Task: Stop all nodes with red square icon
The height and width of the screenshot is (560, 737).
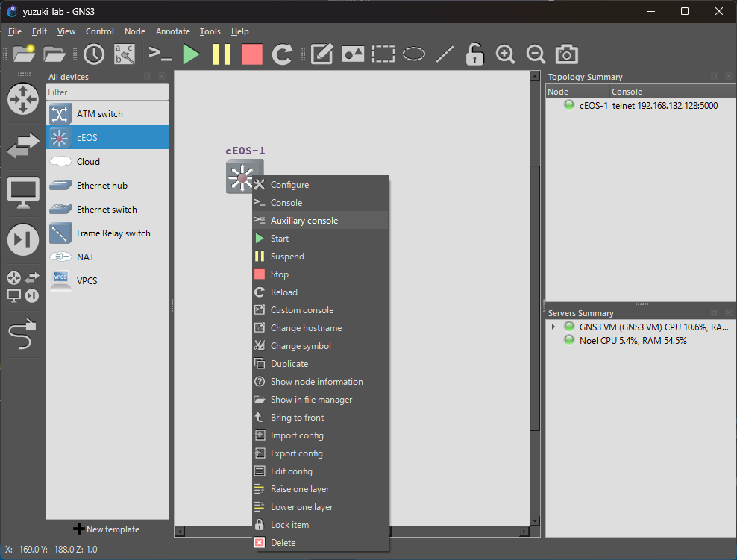Action: pyautogui.click(x=252, y=54)
